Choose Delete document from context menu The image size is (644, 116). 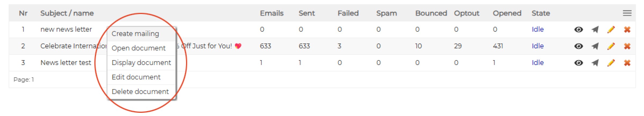[x=140, y=92]
